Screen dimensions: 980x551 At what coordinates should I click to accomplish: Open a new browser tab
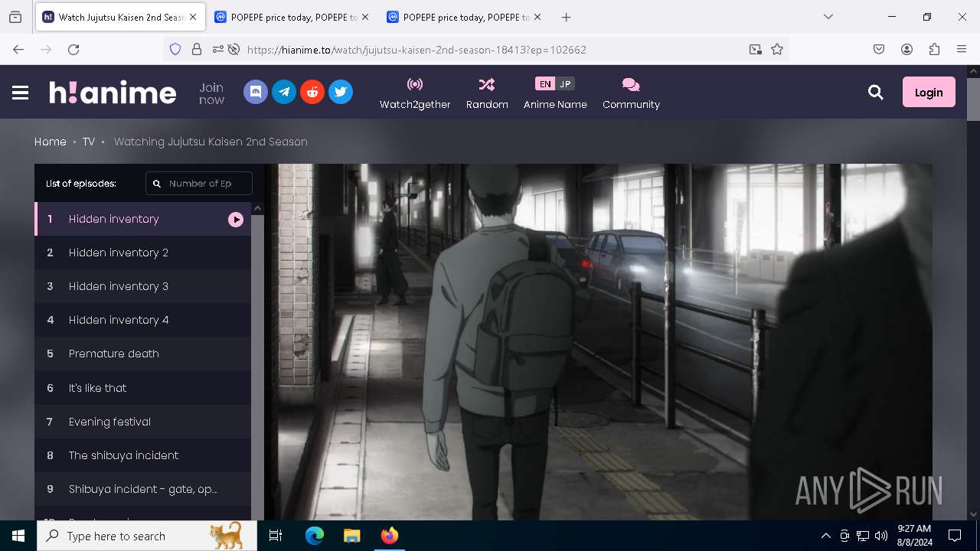566,17
